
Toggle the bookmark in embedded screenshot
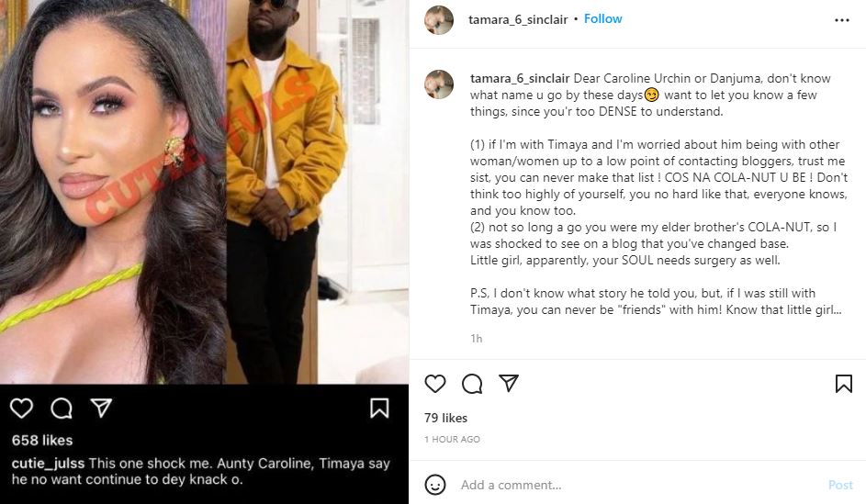[x=378, y=409]
